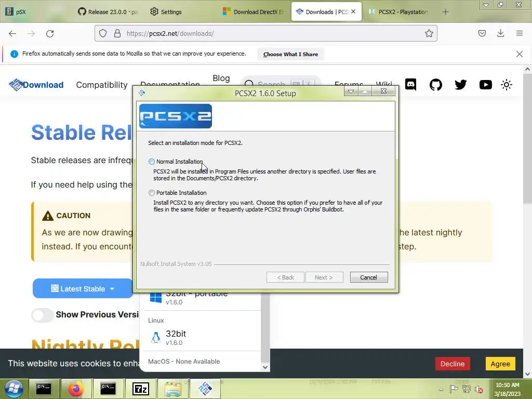
Task: Cancel the PCSX2 setup
Action: click(x=368, y=277)
